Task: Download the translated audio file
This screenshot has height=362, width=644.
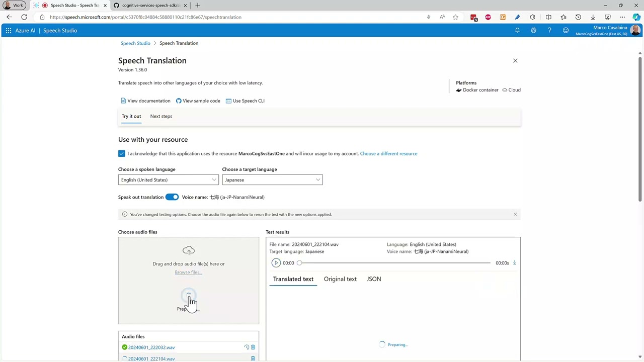Action: pos(514,263)
